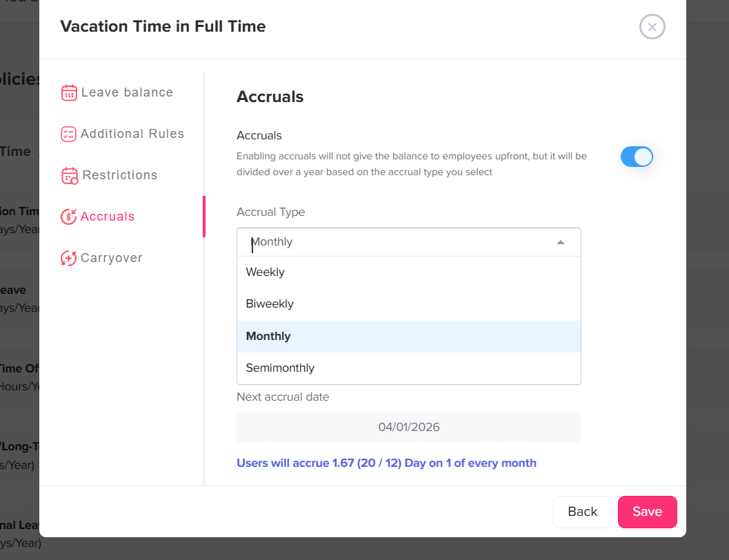The image size is (729, 560).
Task: Open the Carryover tab
Action: 112,258
